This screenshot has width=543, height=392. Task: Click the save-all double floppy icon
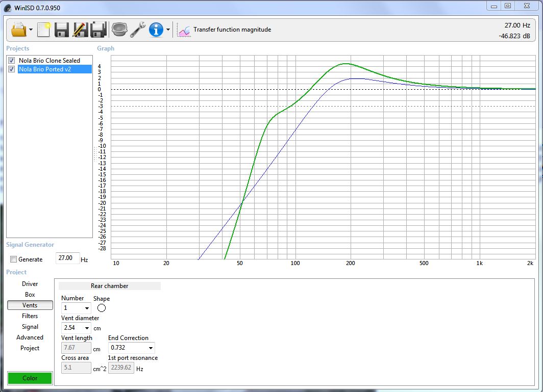tap(98, 30)
